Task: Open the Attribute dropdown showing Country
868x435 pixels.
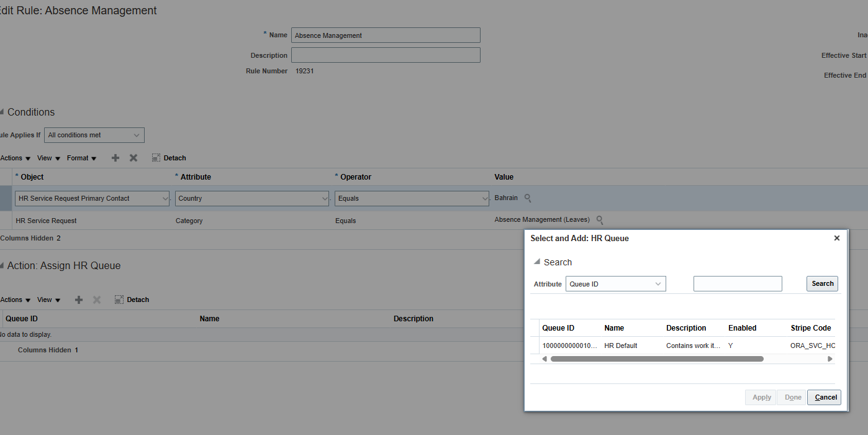Action: (x=252, y=198)
